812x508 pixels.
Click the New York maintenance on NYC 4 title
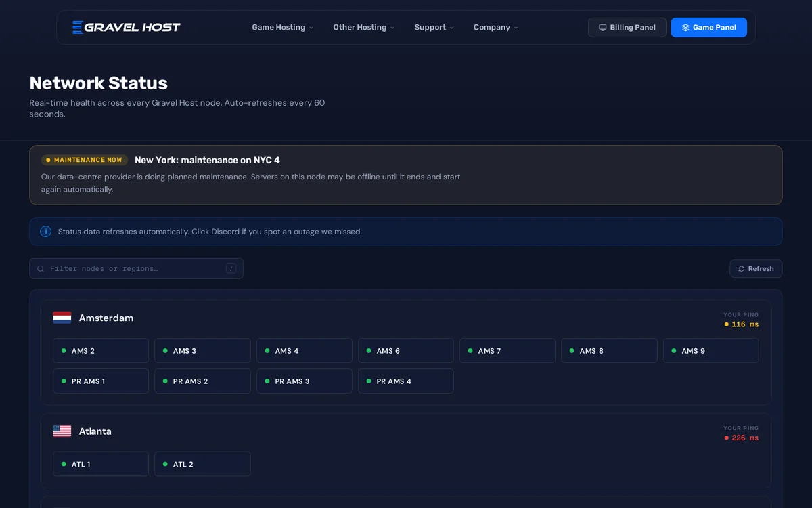coord(207,160)
